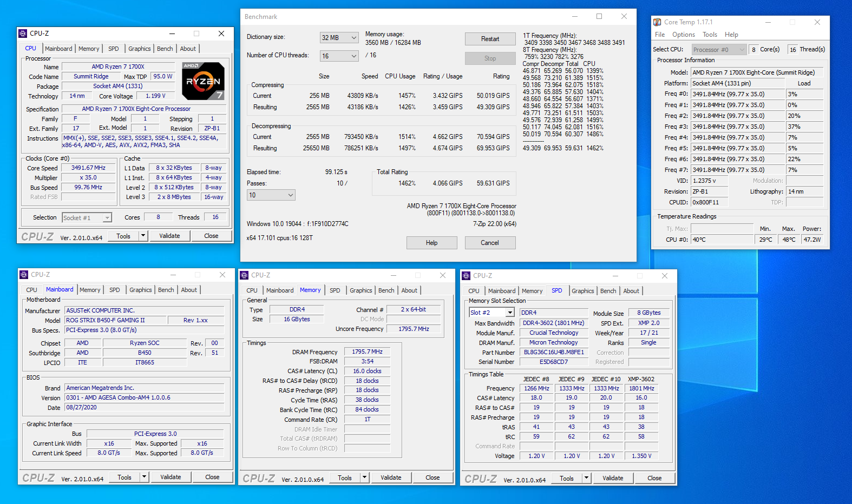Click Tools button in CPU-Z SPD window

(x=567, y=478)
